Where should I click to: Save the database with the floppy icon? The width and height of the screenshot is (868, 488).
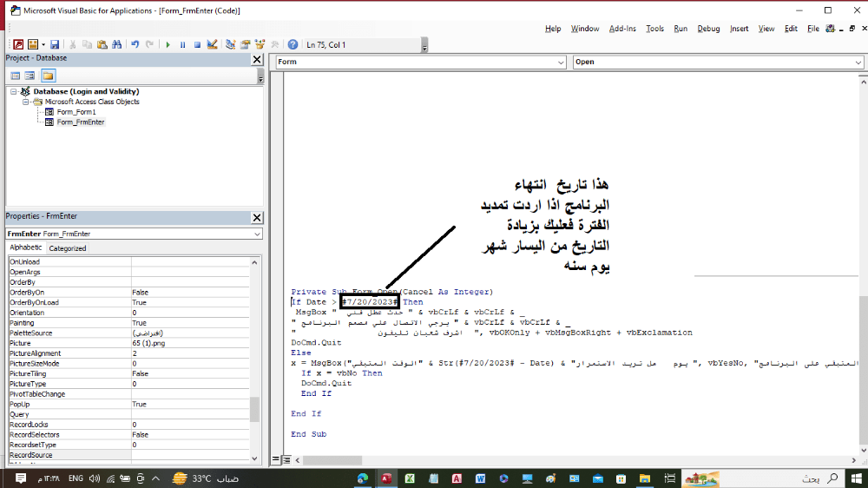tap(54, 44)
